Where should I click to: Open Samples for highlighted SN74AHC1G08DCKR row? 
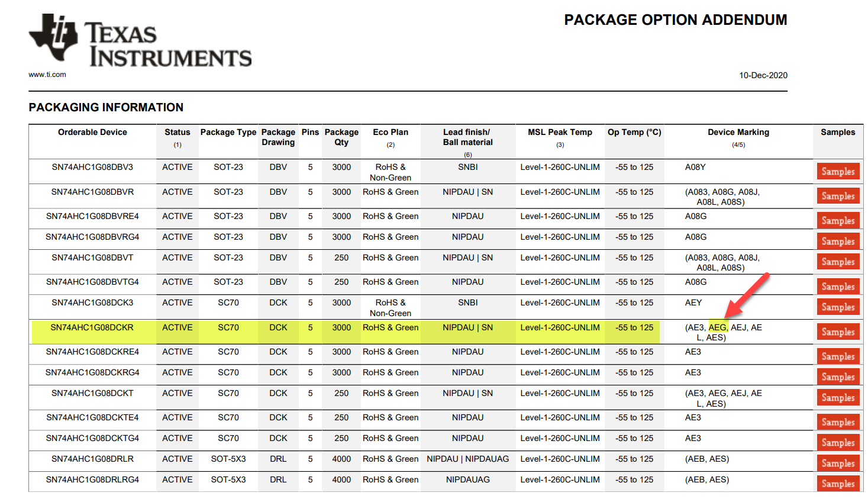pyautogui.click(x=838, y=332)
